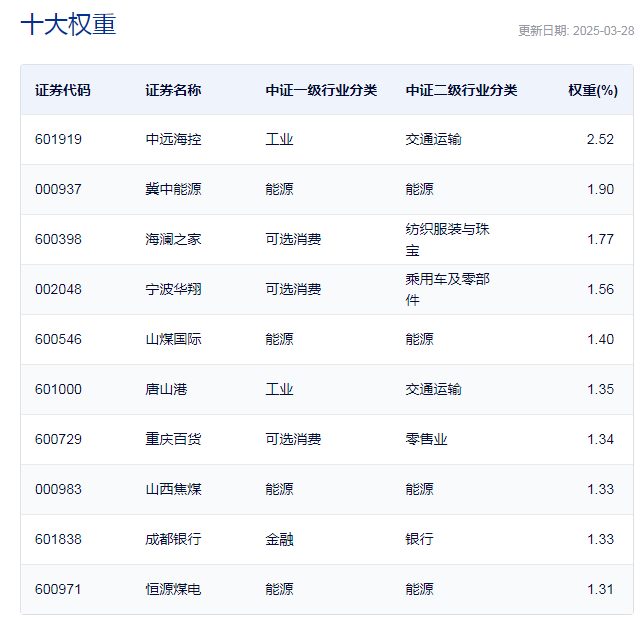Click the 海澜之家 security name
640x624 pixels.
pyautogui.click(x=173, y=239)
